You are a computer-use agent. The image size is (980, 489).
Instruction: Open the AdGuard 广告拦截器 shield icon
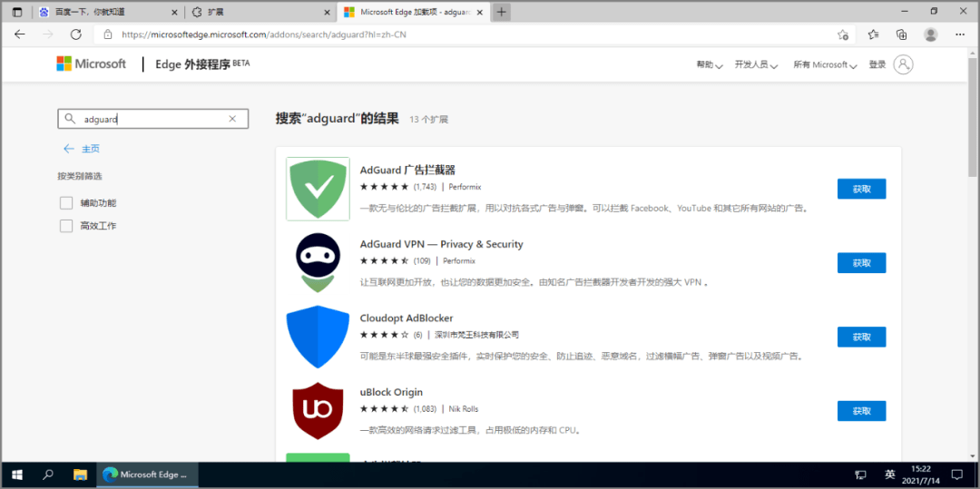coord(318,189)
